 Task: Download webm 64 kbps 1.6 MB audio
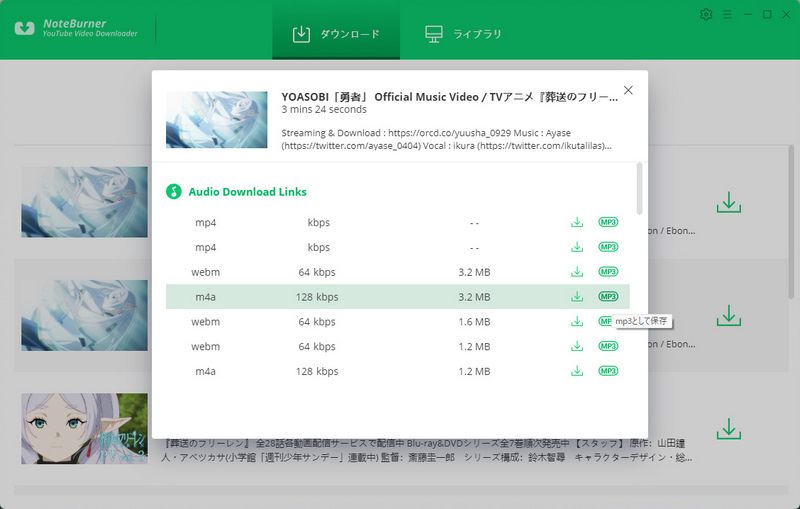point(577,321)
